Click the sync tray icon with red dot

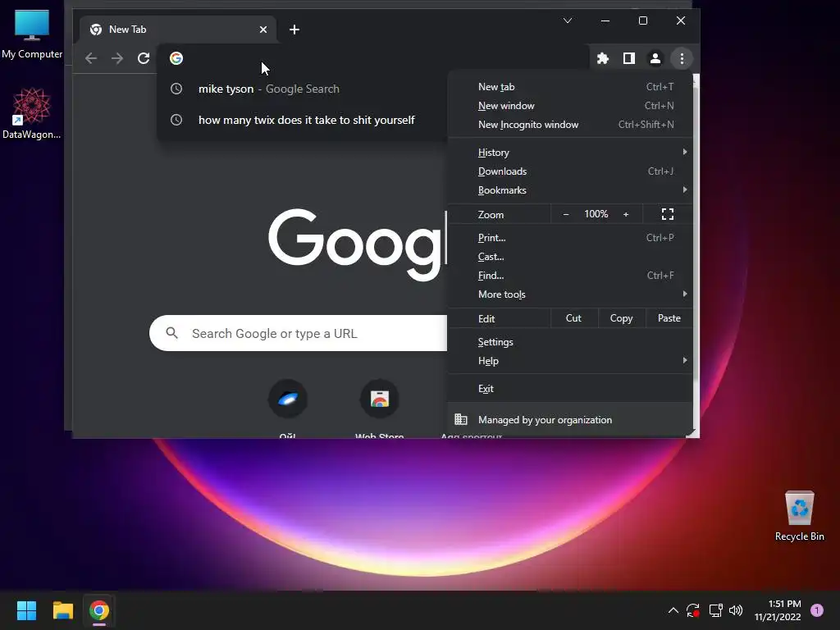[x=693, y=610]
